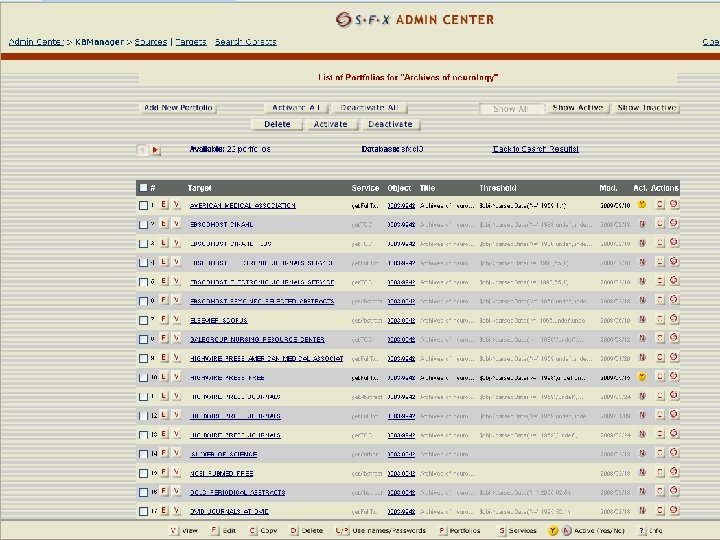Screen dimensions: 720x540
Task: Edit the American Medical Association portfolio row
Action: [164, 205]
